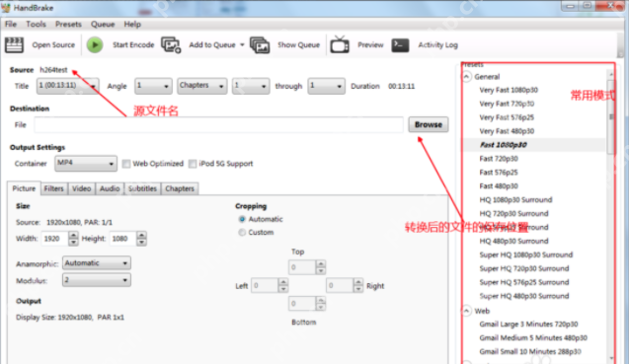Click the Width spinner arrows
This screenshot has height=364, width=629.
(x=73, y=239)
